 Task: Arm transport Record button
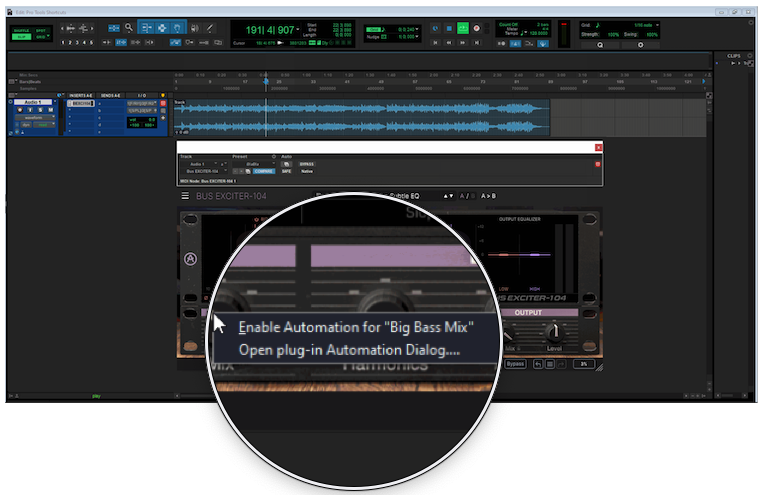coord(477,29)
